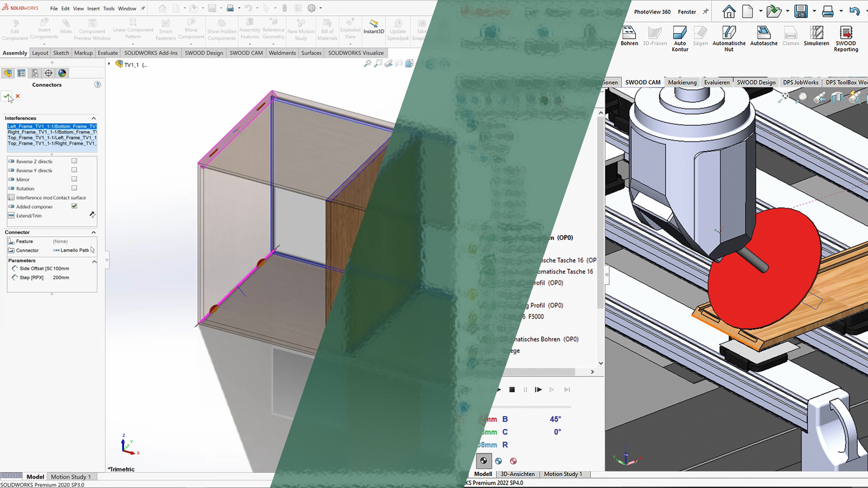
Task: Open the Fenster menu in right window
Action: (687, 12)
